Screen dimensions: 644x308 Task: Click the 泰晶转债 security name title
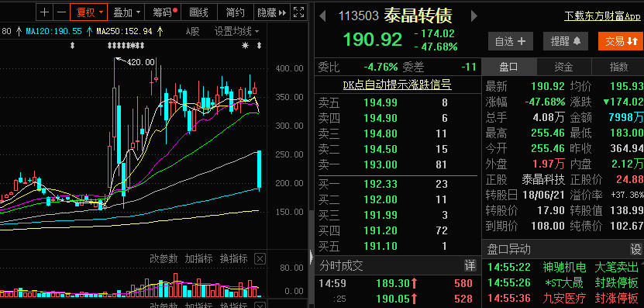point(418,16)
